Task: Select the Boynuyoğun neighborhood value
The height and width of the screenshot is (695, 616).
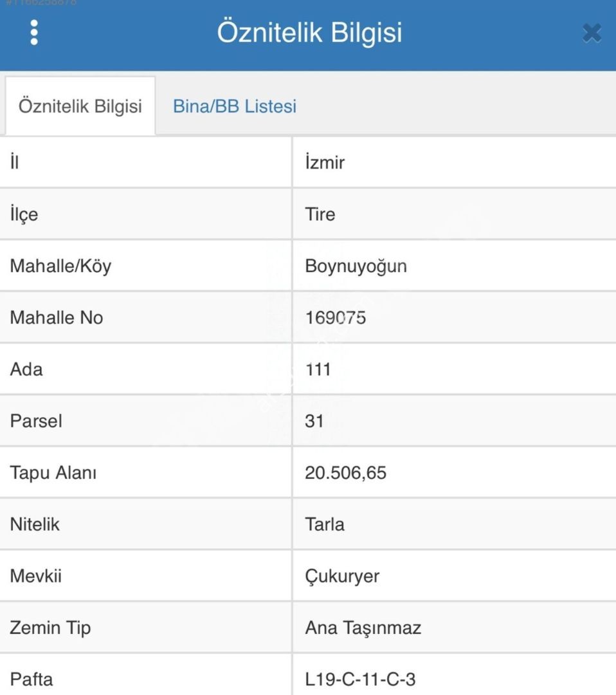Action: pos(356,266)
